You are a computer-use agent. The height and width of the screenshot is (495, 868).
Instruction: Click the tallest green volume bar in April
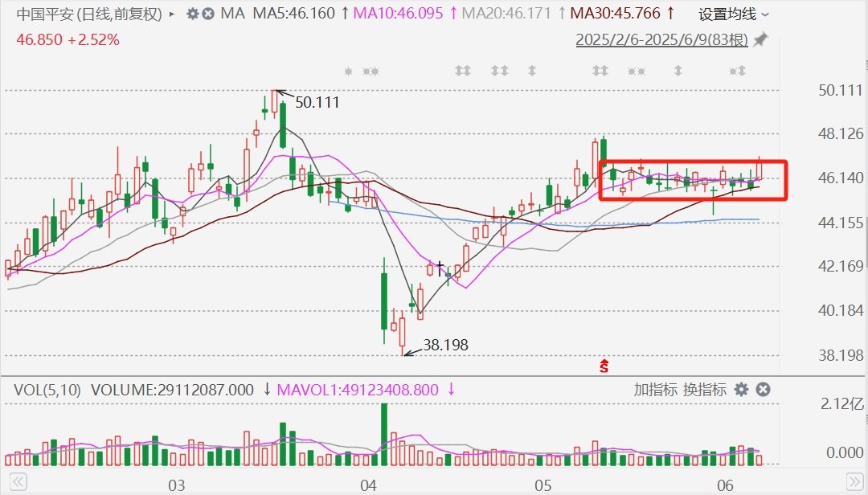(x=384, y=434)
